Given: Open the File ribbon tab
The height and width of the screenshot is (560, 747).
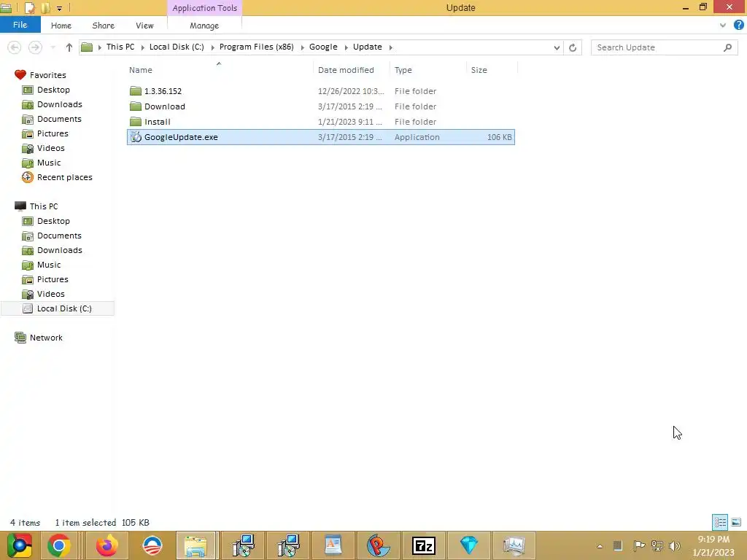Looking at the screenshot, I should (20, 25).
